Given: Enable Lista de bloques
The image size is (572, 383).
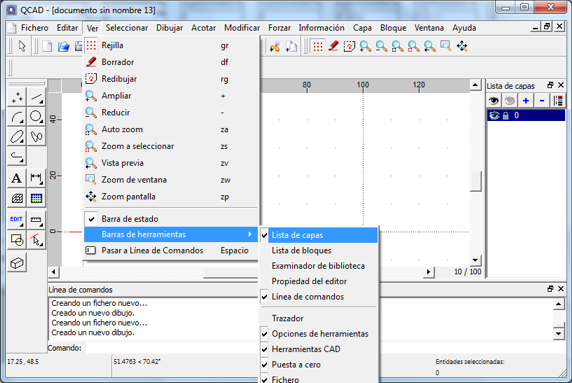Looking at the screenshot, I should pyautogui.click(x=319, y=251).
